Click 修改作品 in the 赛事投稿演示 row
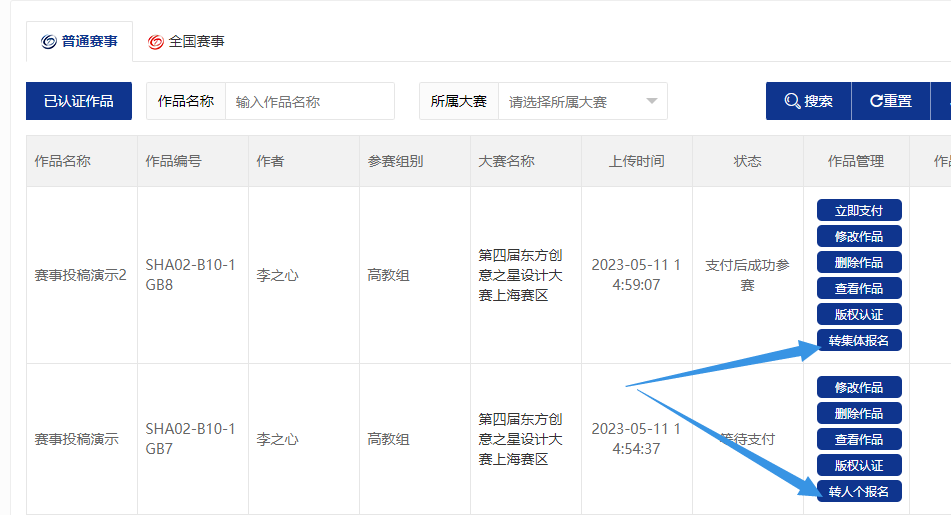The width and height of the screenshot is (951, 515). pos(859,387)
